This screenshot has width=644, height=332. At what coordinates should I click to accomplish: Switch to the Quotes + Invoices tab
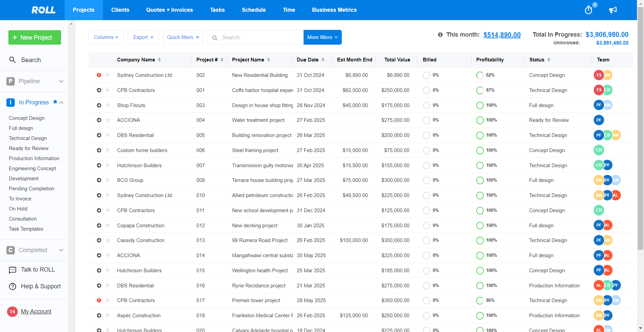tap(169, 10)
